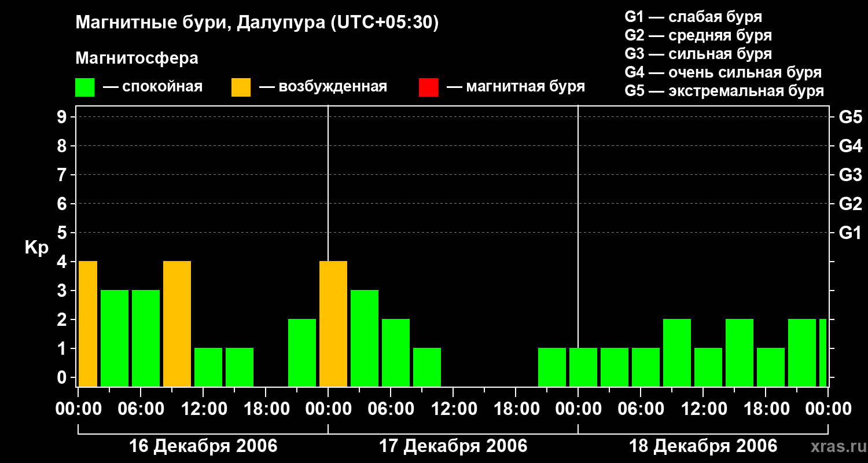868x463 pixels.
Task: Click the '18:00' time label above 18 Декабря
Action: (x=766, y=409)
